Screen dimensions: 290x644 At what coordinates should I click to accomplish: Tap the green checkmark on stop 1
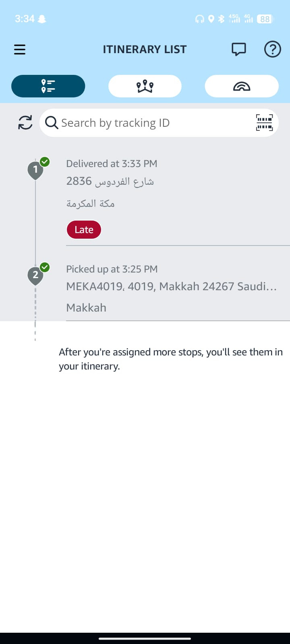pyautogui.click(x=45, y=162)
